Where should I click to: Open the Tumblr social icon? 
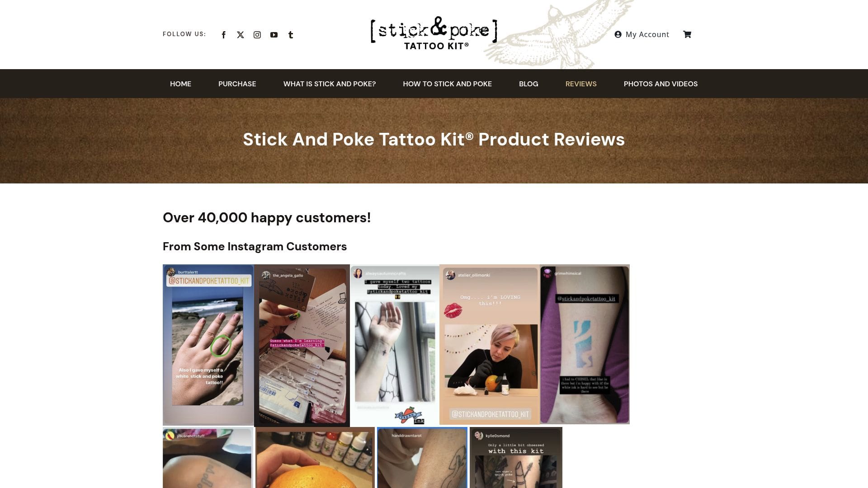pos(291,35)
